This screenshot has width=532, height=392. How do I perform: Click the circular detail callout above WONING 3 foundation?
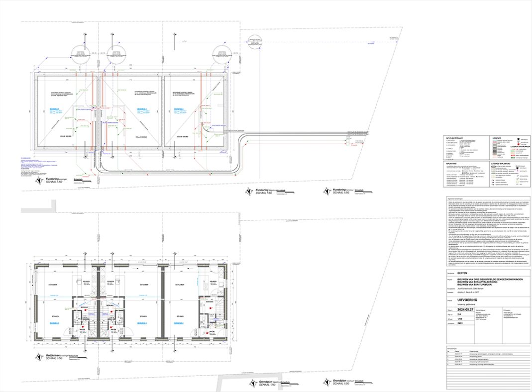point(220,55)
